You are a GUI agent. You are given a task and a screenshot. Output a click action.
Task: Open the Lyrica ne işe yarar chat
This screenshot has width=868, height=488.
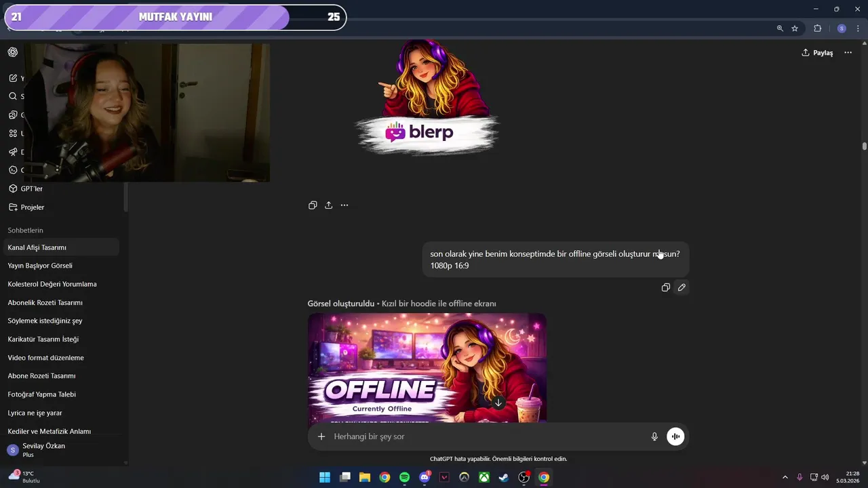pyautogui.click(x=61, y=413)
